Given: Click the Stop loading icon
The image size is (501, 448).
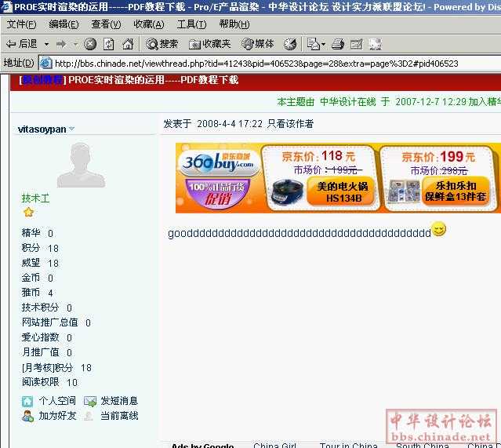Looking at the screenshot, I should (90, 44).
